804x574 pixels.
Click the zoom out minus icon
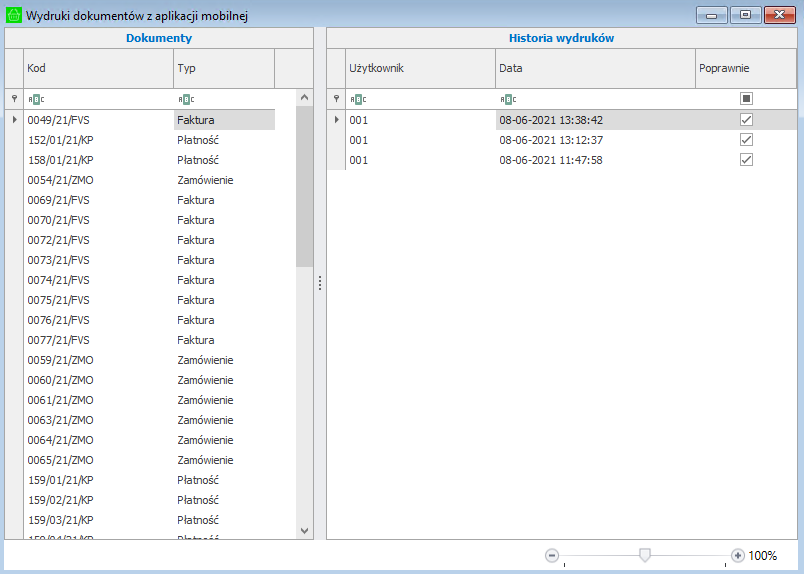552,555
